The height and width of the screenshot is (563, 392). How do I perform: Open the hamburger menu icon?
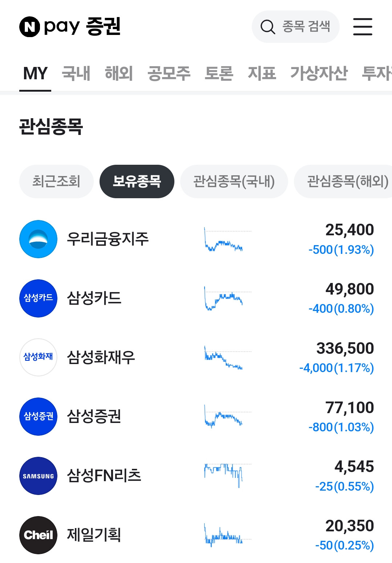point(363,27)
